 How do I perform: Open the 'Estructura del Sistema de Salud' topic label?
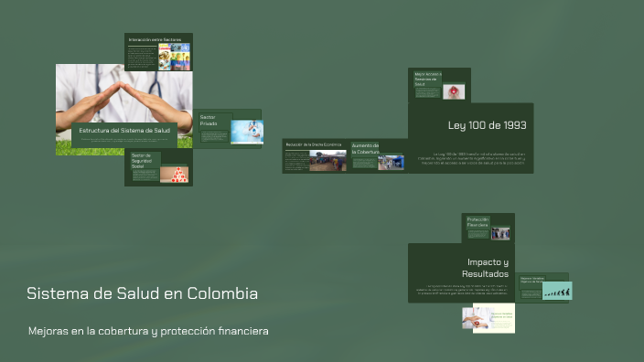coord(124,131)
